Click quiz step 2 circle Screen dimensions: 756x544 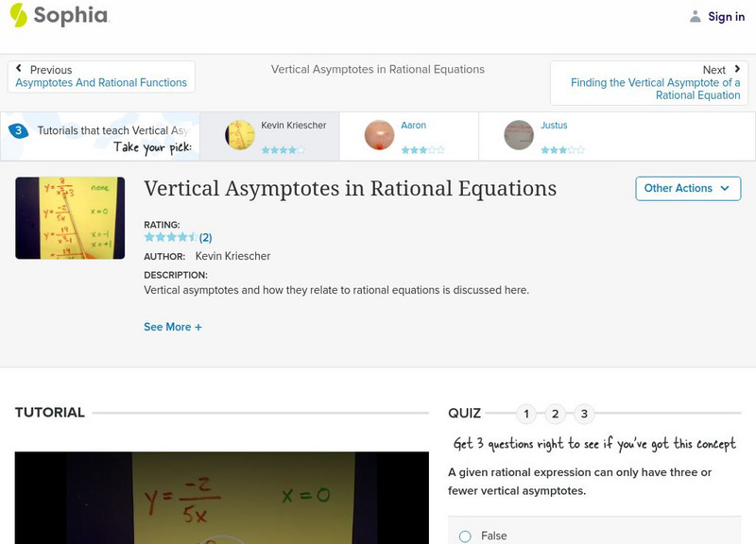pos(556,413)
